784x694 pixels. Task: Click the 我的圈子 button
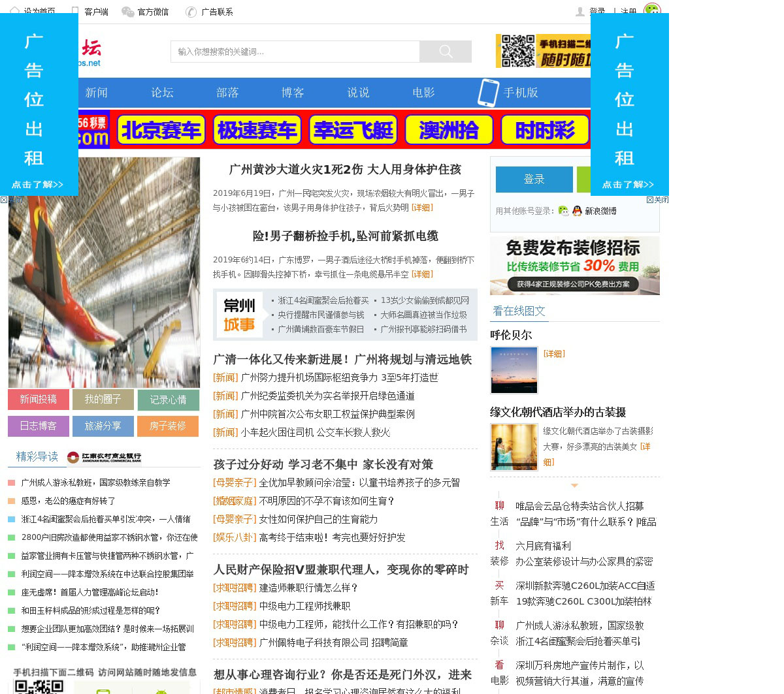(103, 400)
